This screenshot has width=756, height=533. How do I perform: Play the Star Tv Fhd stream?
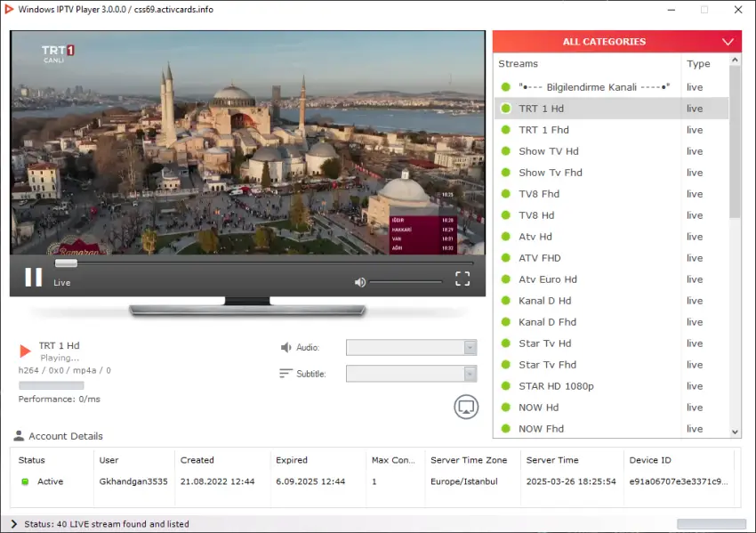611,365
